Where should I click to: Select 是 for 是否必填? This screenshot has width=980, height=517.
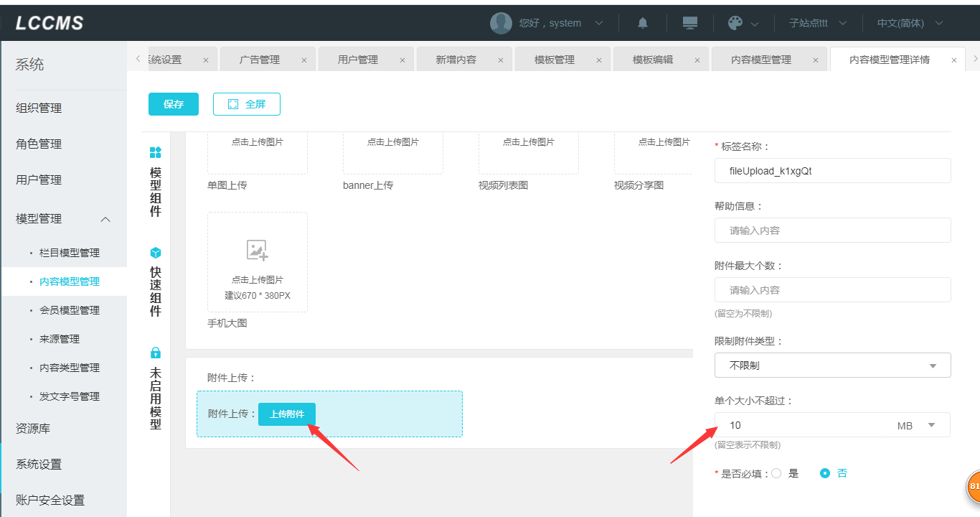[x=776, y=473]
